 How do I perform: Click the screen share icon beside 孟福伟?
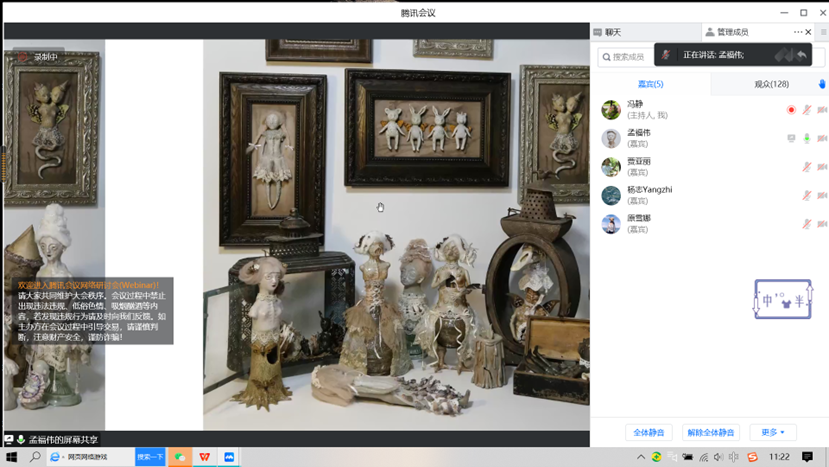click(791, 139)
